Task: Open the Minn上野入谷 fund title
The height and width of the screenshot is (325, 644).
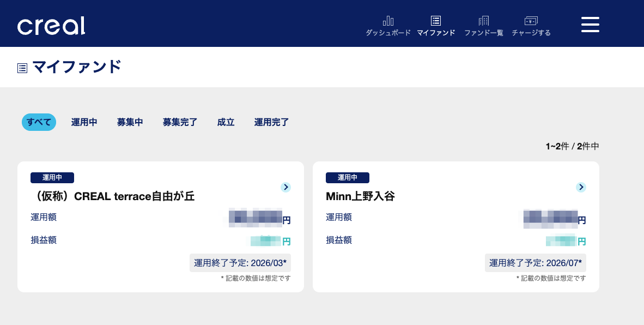Action: tap(360, 196)
